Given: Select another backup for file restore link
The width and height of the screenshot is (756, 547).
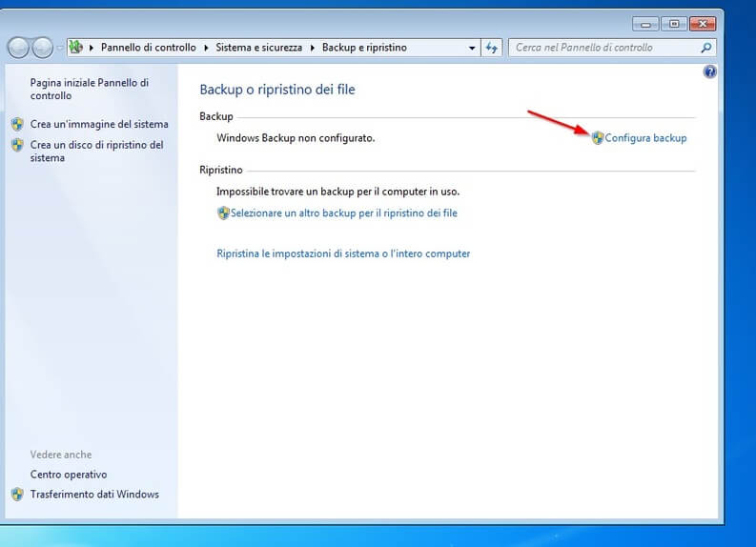Looking at the screenshot, I should (x=344, y=213).
